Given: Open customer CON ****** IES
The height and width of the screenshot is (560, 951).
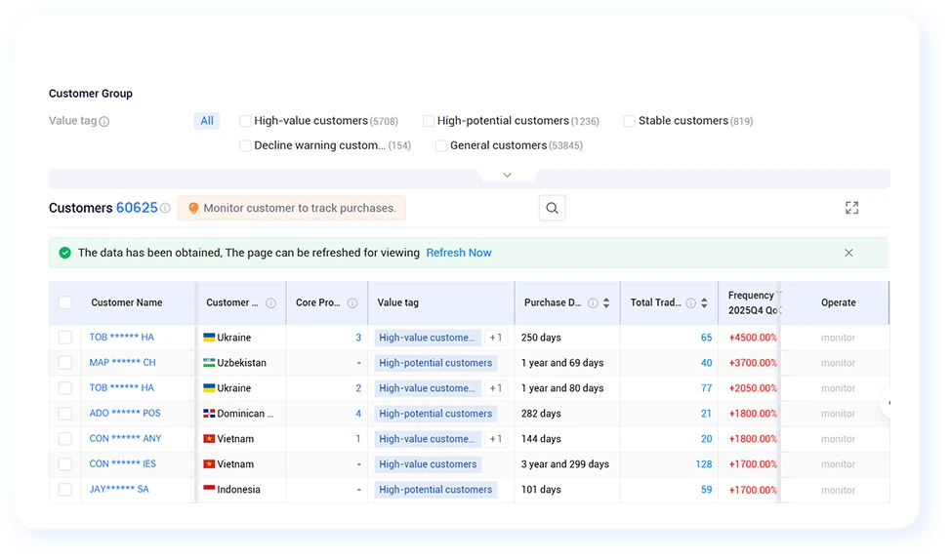Looking at the screenshot, I should pos(122,464).
